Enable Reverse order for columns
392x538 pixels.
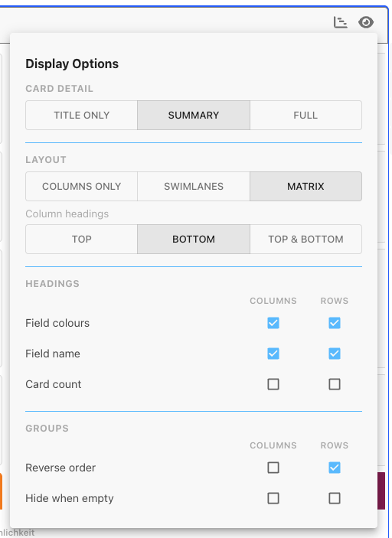[x=273, y=468]
